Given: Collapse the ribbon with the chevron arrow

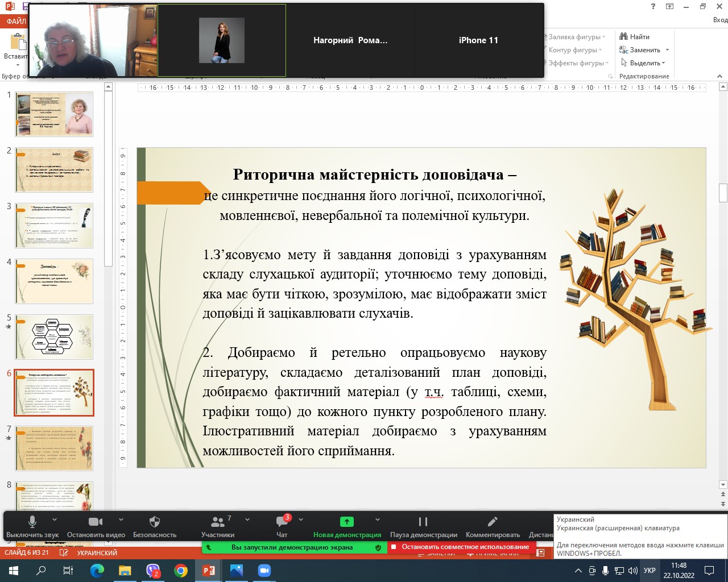Looking at the screenshot, I should (721, 76).
